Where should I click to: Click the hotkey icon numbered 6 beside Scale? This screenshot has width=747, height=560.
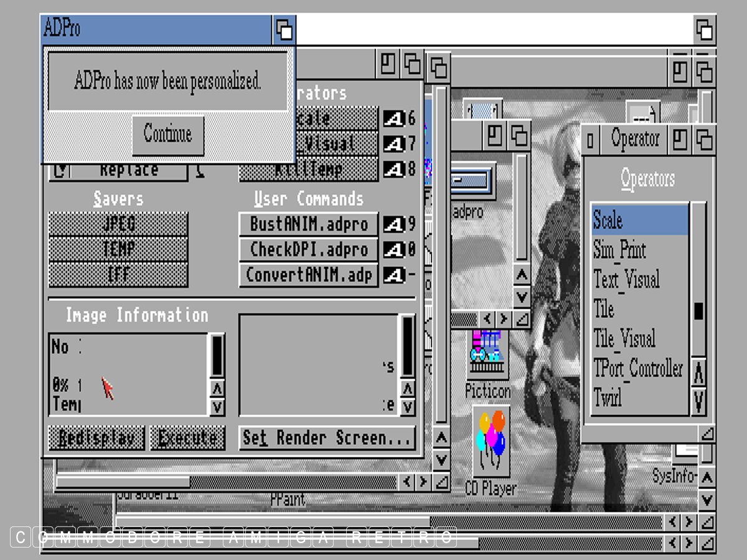[393, 118]
